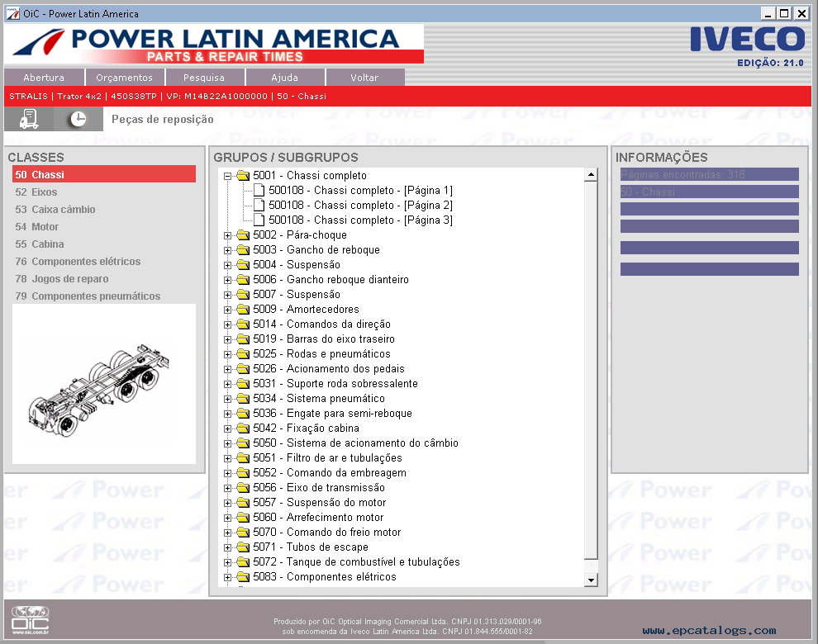Click the Páginas encontradas: 318 info row
This screenshot has height=644, width=818.
(710, 174)
